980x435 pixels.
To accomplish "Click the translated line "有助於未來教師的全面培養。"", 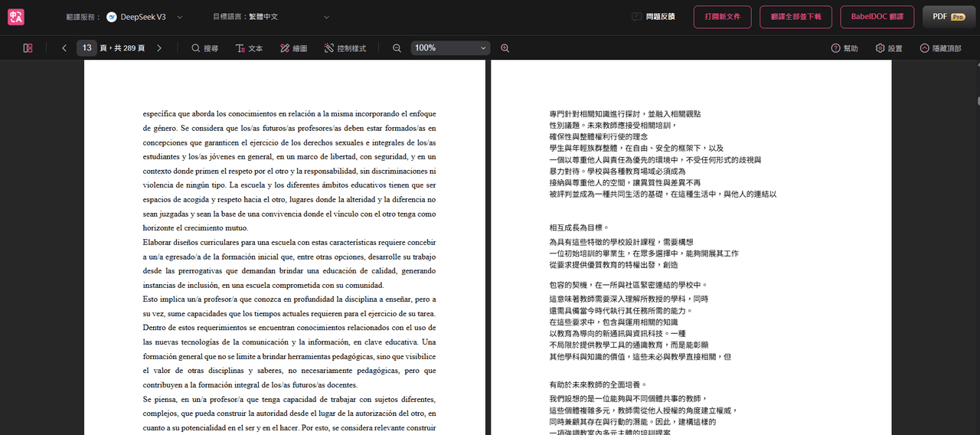I will 598,384.
